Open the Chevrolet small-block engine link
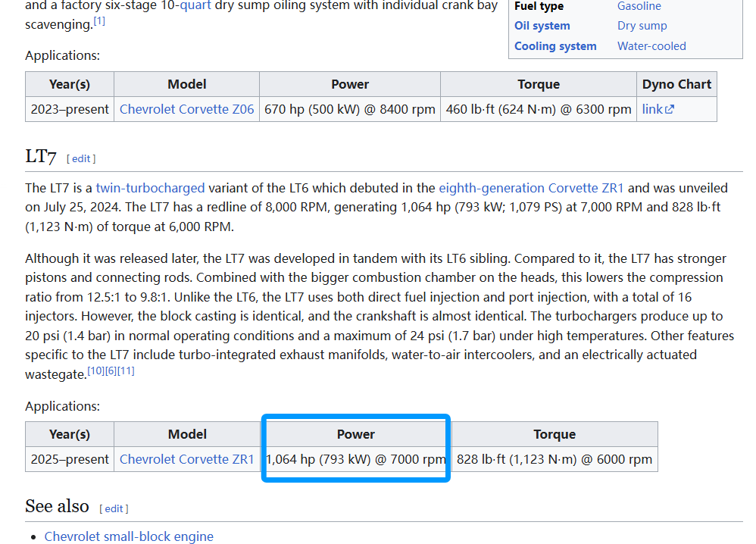This screenshot has height=544, width=756. tap(129, 536)
